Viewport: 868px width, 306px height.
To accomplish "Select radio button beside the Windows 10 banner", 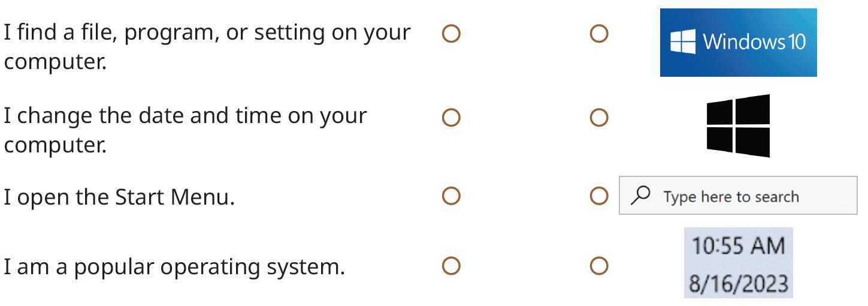I will tap(599, 34).
